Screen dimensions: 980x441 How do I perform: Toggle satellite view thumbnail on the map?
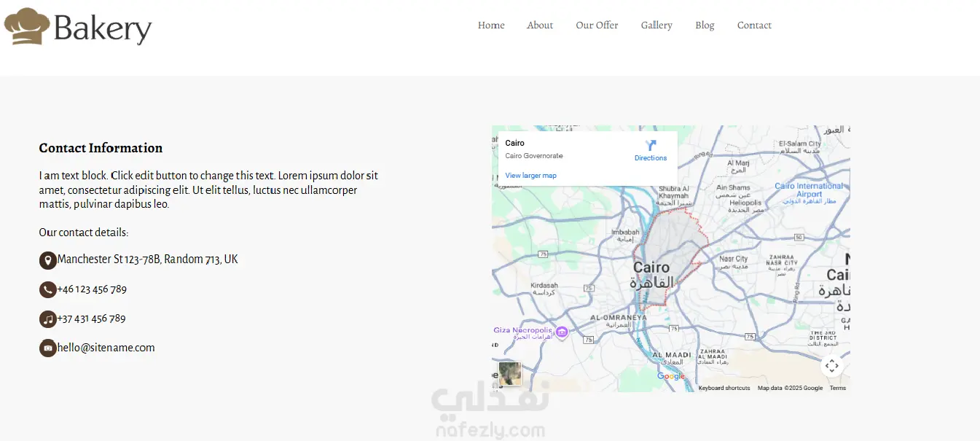tap(510, 373)
